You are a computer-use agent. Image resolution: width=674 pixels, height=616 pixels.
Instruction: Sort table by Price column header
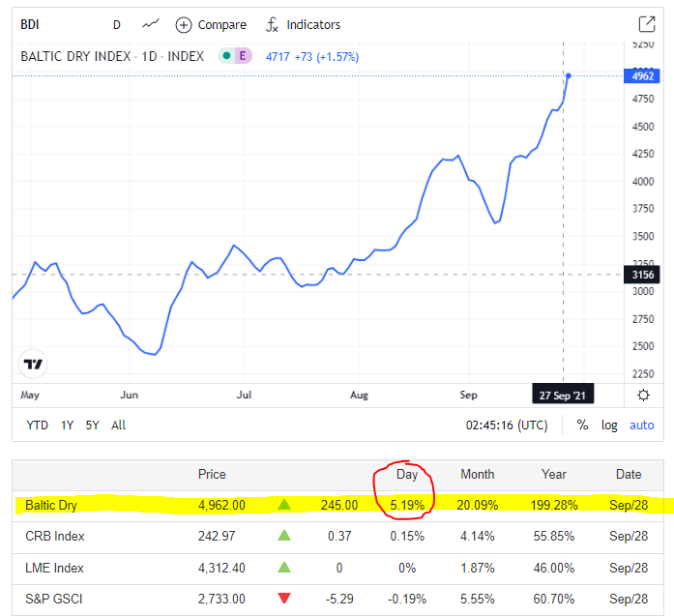(212, 474)
